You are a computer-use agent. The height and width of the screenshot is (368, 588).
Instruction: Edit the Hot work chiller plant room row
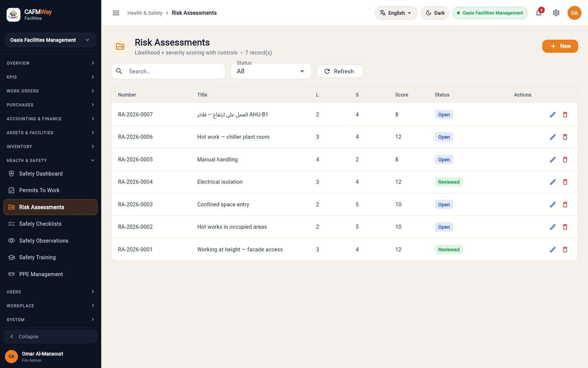(553, 137)
